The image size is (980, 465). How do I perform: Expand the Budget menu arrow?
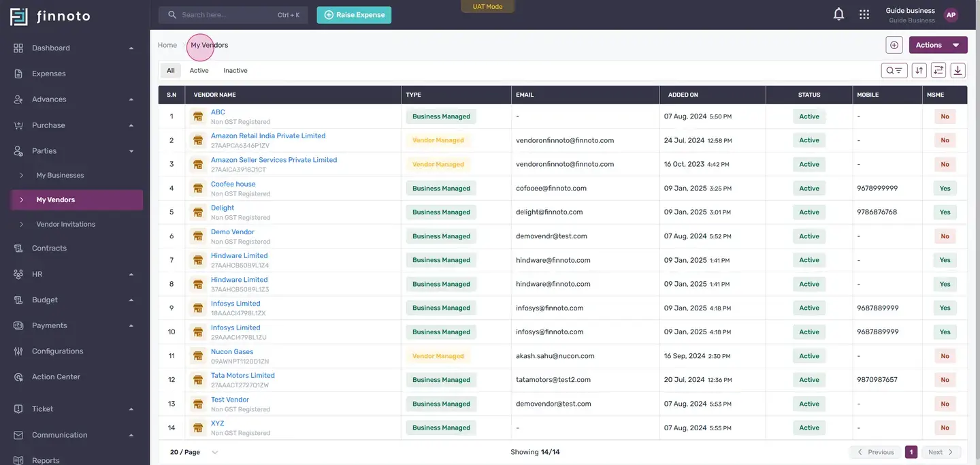[x=131, y=300]
